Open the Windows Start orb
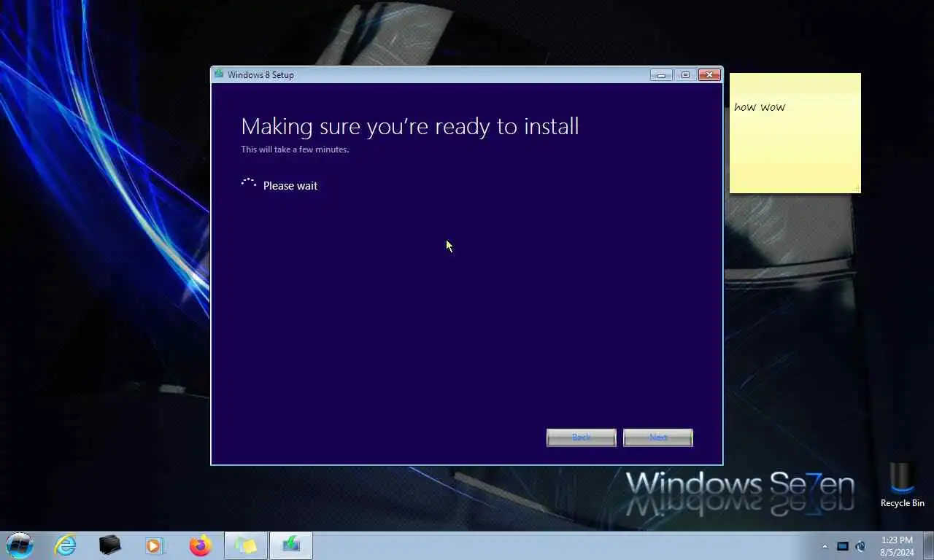The height and width of the screenshot is (560, 934). [20, 545]
